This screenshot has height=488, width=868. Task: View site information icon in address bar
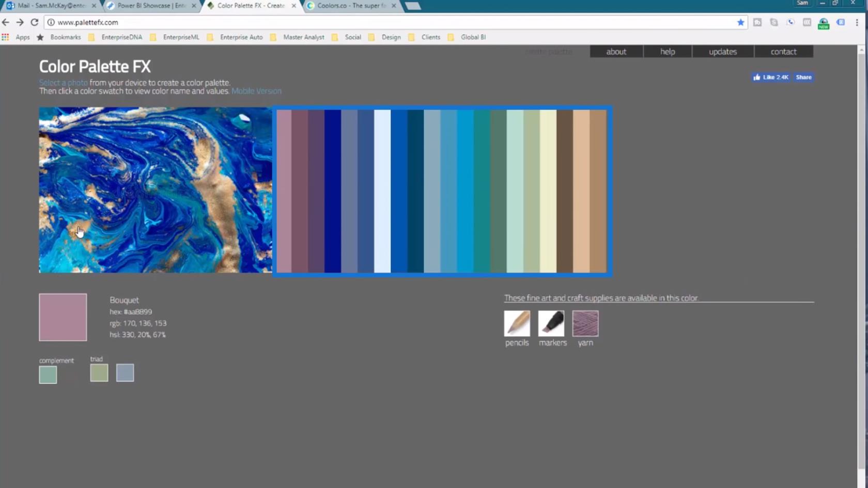click(x=51, y=22)
